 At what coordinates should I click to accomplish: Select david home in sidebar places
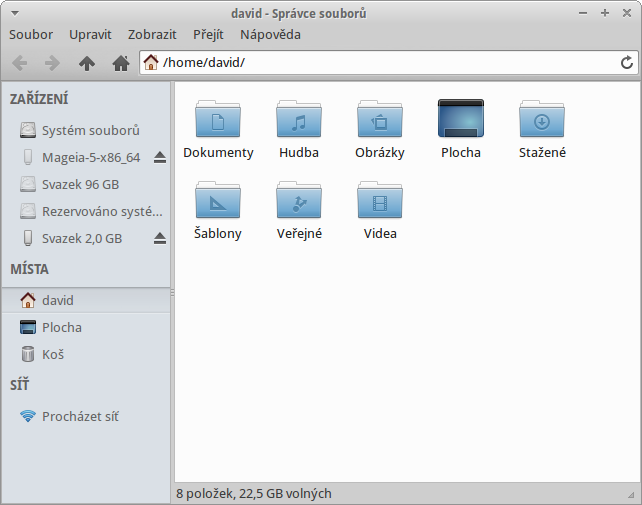pyautogui.click(x=86, y=300)
